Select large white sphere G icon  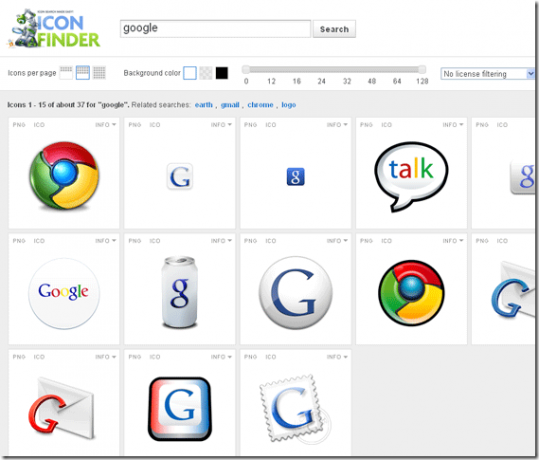pos(296,293)
